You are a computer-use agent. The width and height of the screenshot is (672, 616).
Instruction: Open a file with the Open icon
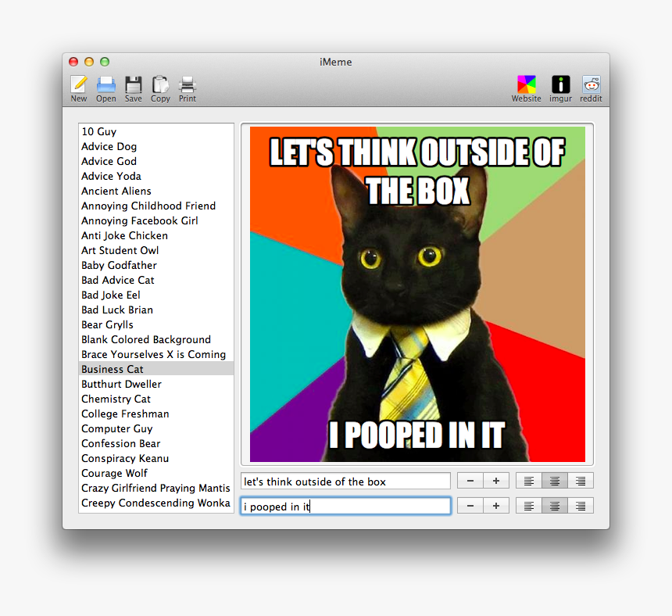pos(105,85)
